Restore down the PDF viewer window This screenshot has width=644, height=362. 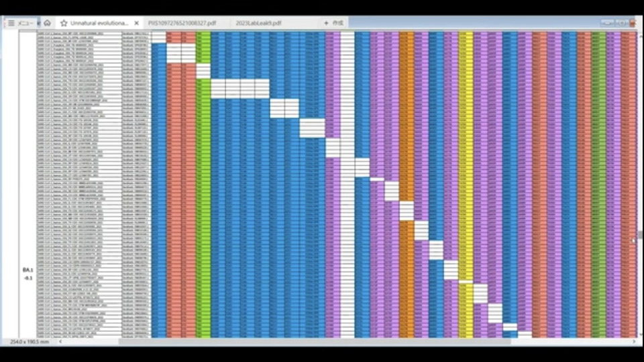(621, 23)
